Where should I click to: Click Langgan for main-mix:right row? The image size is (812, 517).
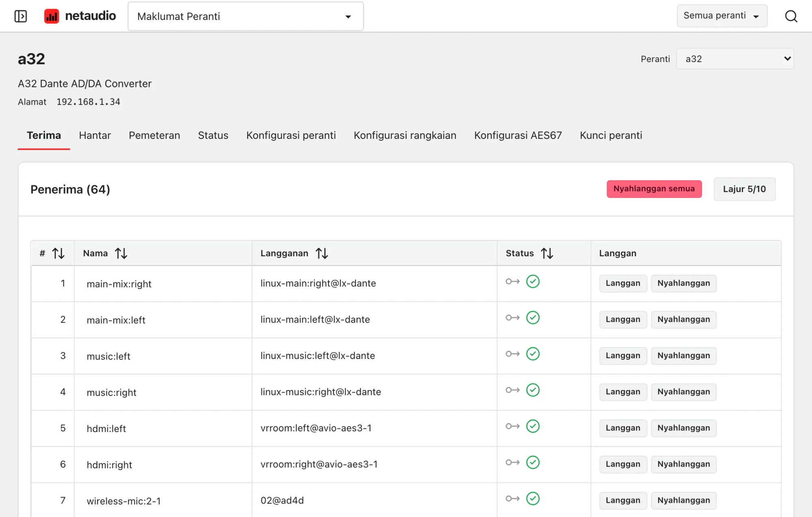(x=623, y=283)
